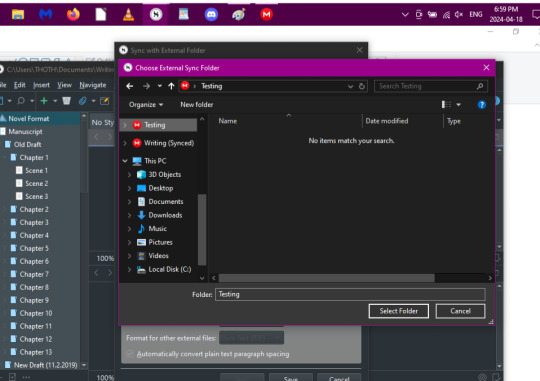Click Scrivener search magnifier toolbar icon
The height and width of the screenshot is (381, 540).
[x=21, y=101]
